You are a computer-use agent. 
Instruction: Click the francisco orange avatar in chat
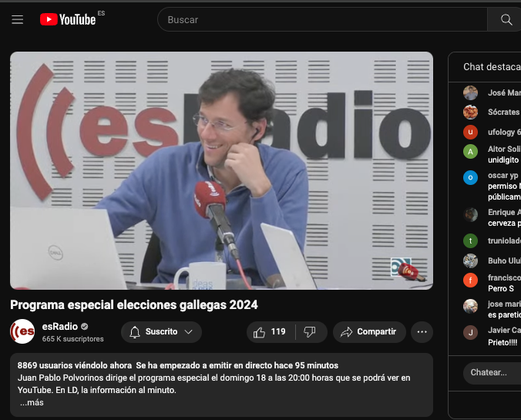pos(470,281)
